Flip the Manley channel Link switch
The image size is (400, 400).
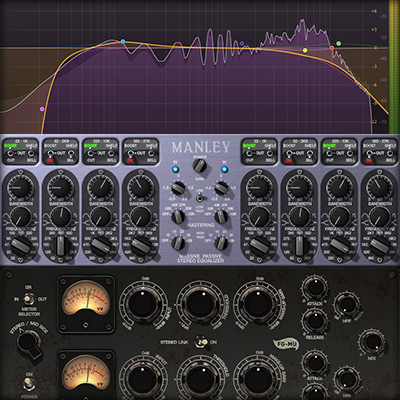pos(199,198)
